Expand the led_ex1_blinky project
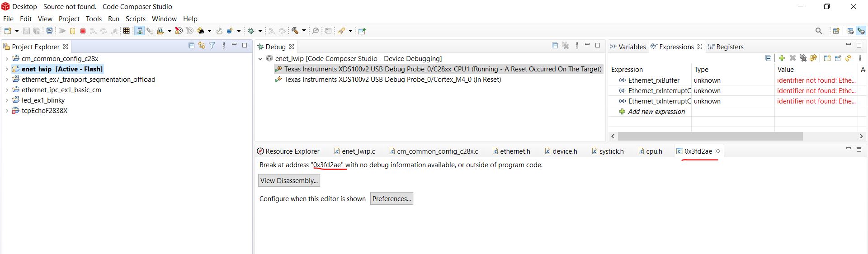 coord(7,100)
